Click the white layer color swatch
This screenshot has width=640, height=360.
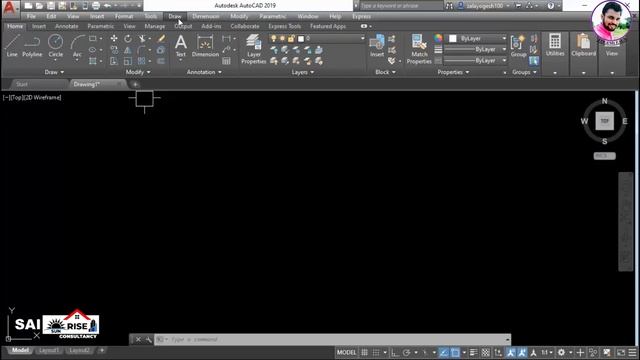(x=301, y=39)
